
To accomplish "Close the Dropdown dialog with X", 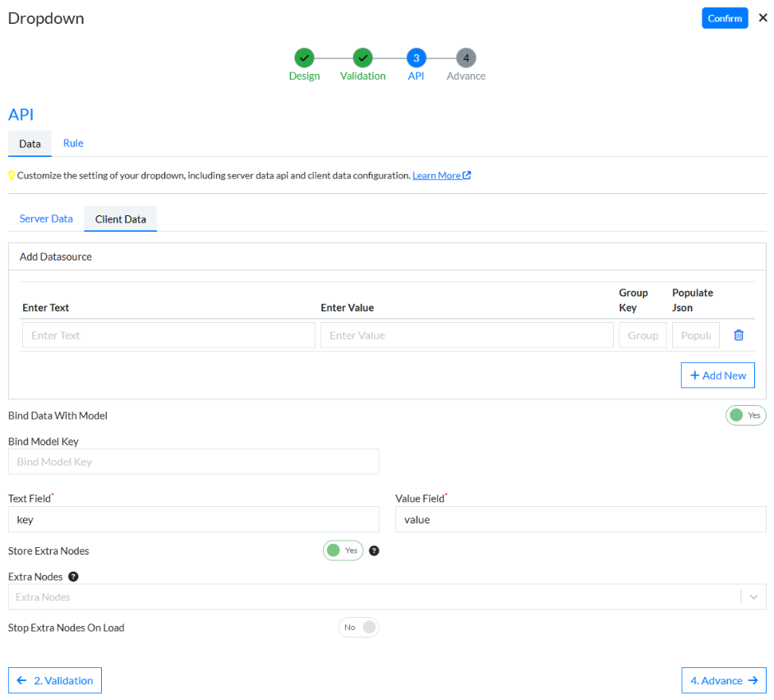I will coord(762,17).
